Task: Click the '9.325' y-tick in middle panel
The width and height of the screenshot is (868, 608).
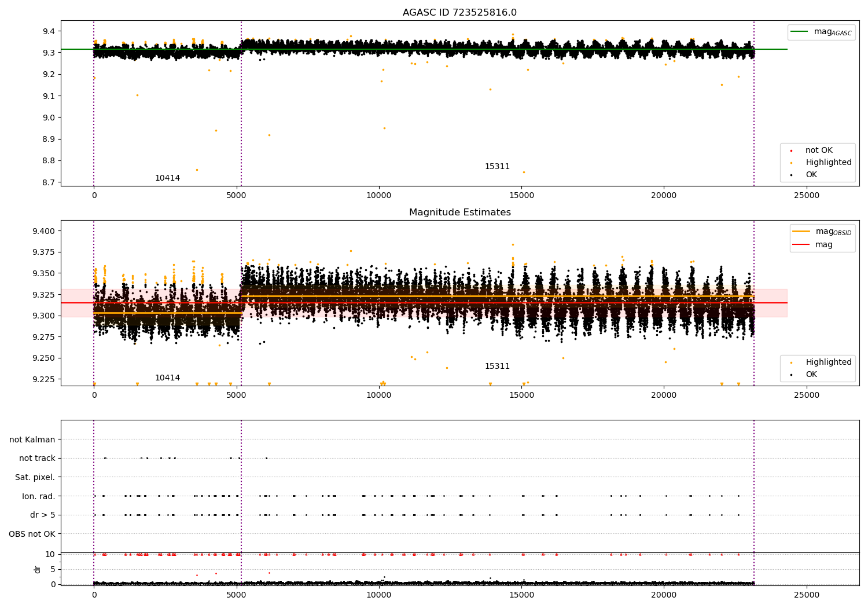Action: coord(43,295)
